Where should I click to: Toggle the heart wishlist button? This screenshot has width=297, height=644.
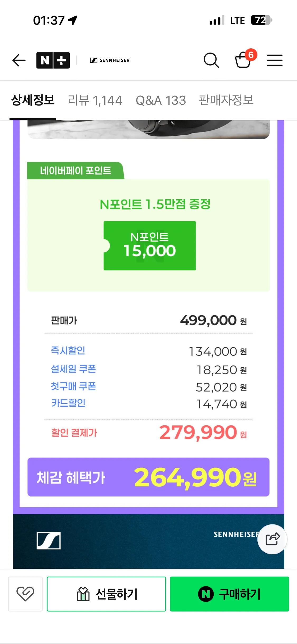[25, 594]
